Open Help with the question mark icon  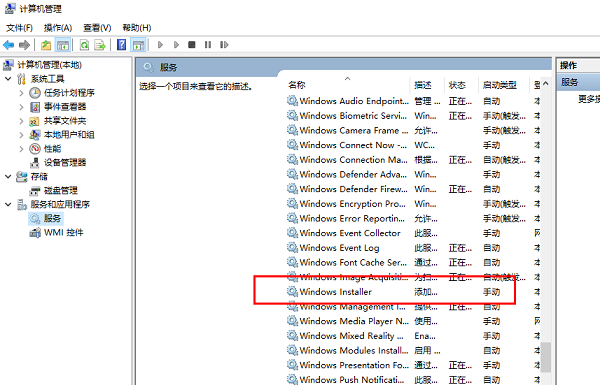click(121, 45)
